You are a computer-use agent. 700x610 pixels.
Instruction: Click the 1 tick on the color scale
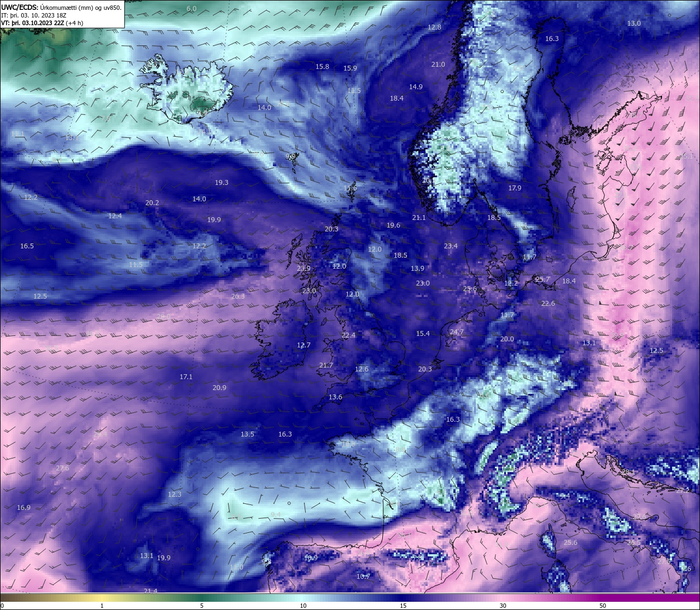pos(102,606)
